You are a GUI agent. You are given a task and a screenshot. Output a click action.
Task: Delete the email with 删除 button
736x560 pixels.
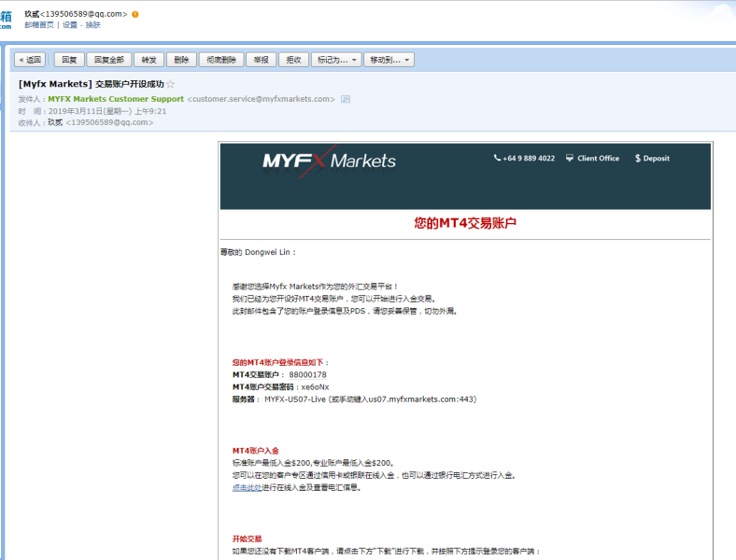pyautogui.click(x=181, y=60)
